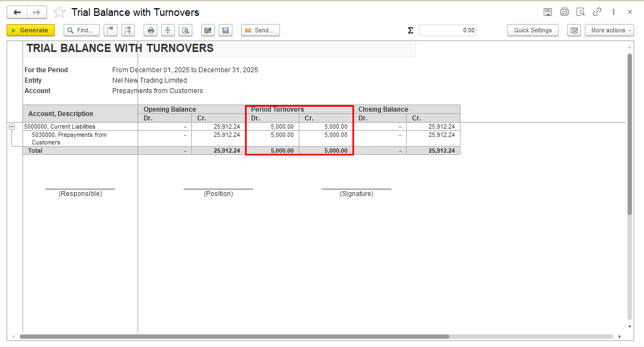Click the (Signature) label
The height and width of the screenshot is (347, 644).
click(x=356, y=194)
